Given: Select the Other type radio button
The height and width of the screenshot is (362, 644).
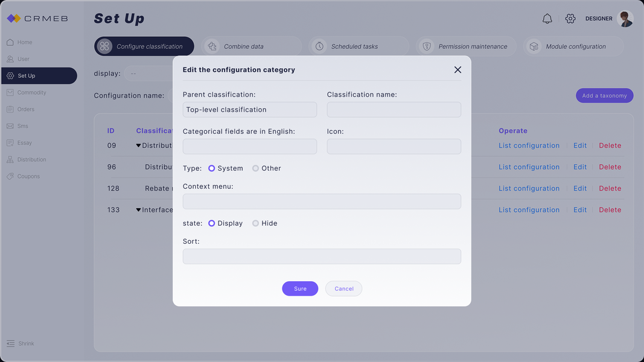Looking at the screenshot, I should click(x=255, y=168).
